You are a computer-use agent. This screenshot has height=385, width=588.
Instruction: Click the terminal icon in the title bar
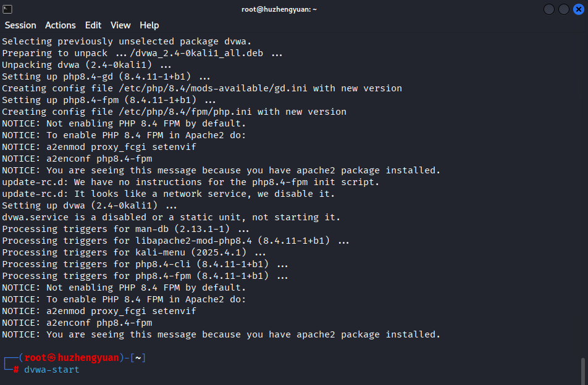(x=7, y=9)
